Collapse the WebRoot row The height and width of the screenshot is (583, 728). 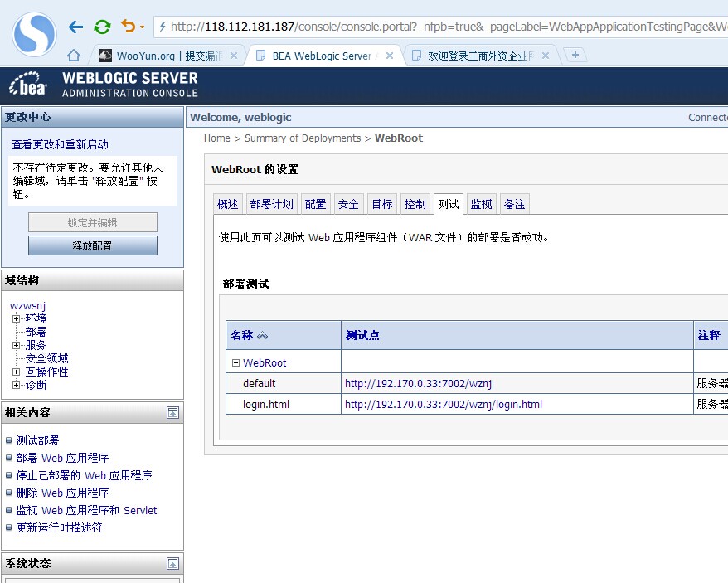[x=235, y=362]
